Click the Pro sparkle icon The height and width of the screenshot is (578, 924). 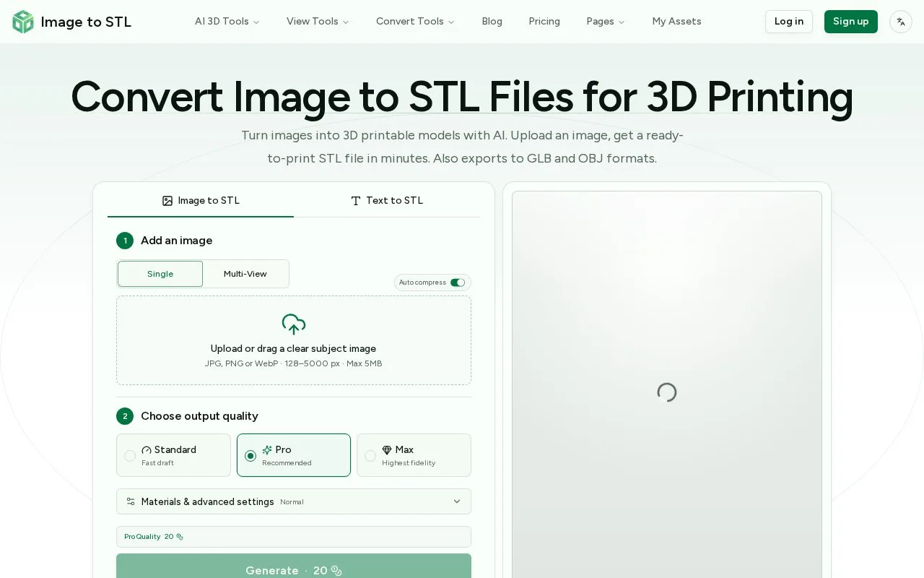click(267, 450)
